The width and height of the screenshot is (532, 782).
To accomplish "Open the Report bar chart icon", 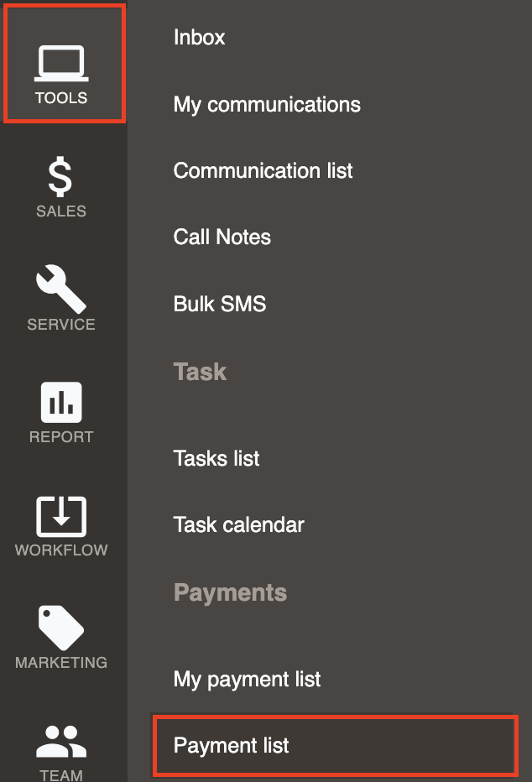I will point(61,402).
